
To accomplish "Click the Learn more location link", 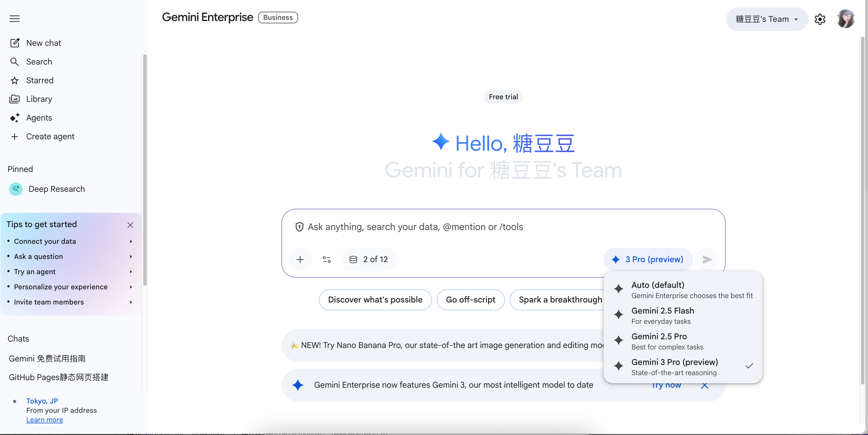I will tap(44, 420).
